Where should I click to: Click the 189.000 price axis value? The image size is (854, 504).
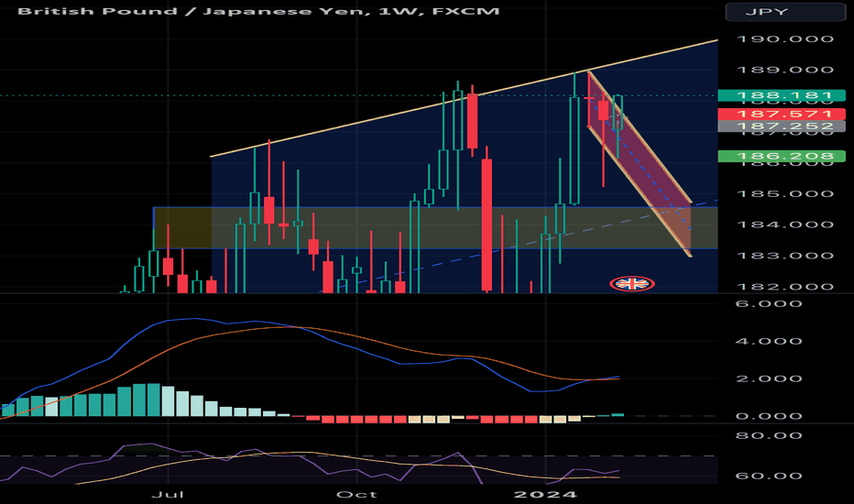785,71
